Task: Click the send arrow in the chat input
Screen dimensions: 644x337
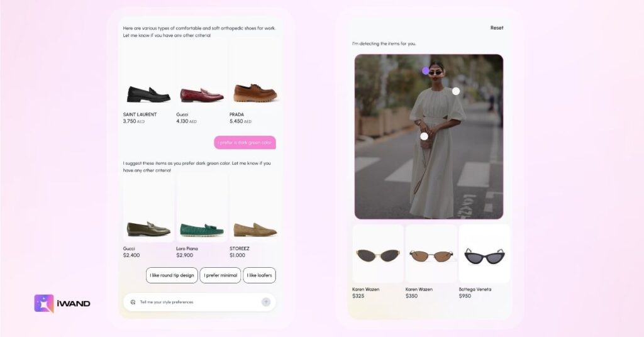Action: (x=266, y=302)
